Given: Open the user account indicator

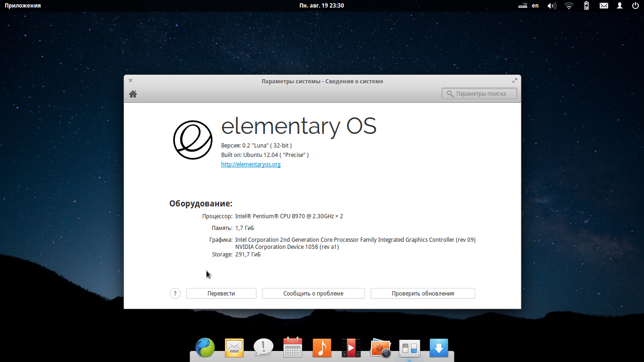Looking at the screenshot, I should pos(620,6).
